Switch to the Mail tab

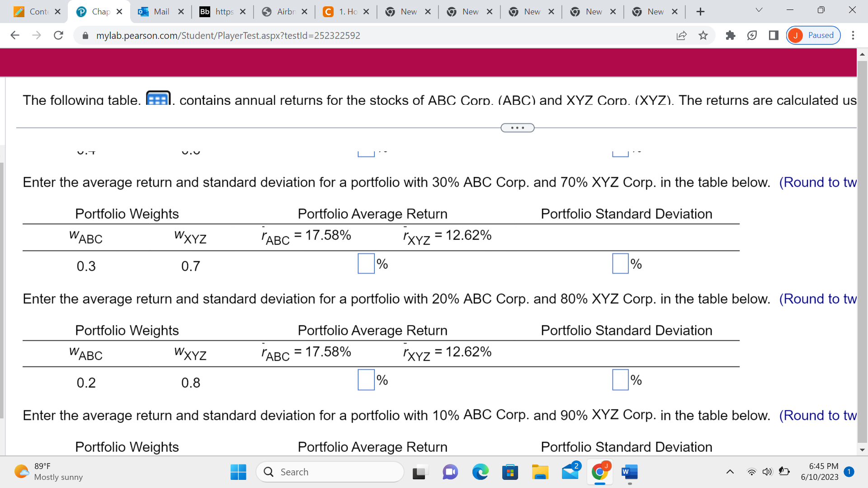[161, 12]
